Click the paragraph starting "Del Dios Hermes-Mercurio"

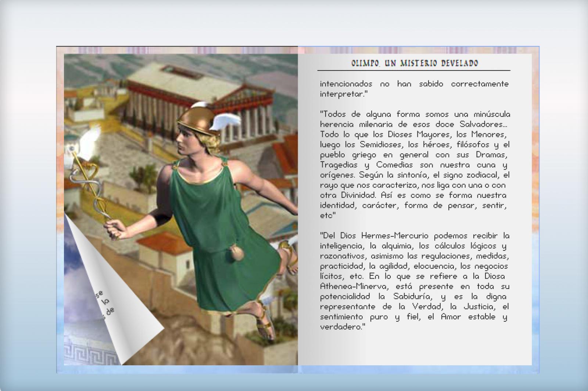415,281
